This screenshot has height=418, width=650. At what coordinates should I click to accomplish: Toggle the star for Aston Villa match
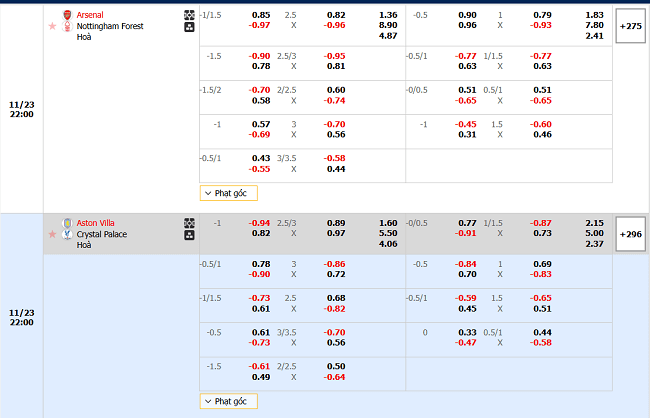[52, 234]
